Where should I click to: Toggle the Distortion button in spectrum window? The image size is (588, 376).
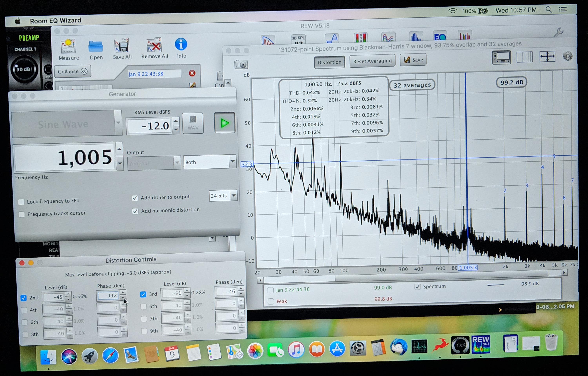(329, 62)
